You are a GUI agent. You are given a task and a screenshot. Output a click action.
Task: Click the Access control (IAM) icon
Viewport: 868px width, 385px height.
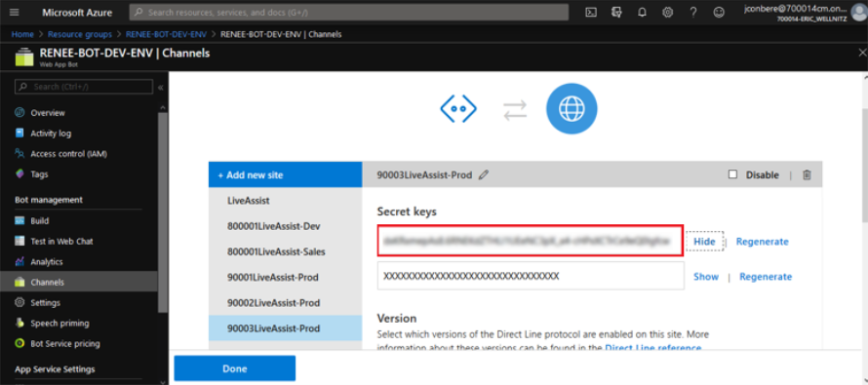(x=20, y=154)
